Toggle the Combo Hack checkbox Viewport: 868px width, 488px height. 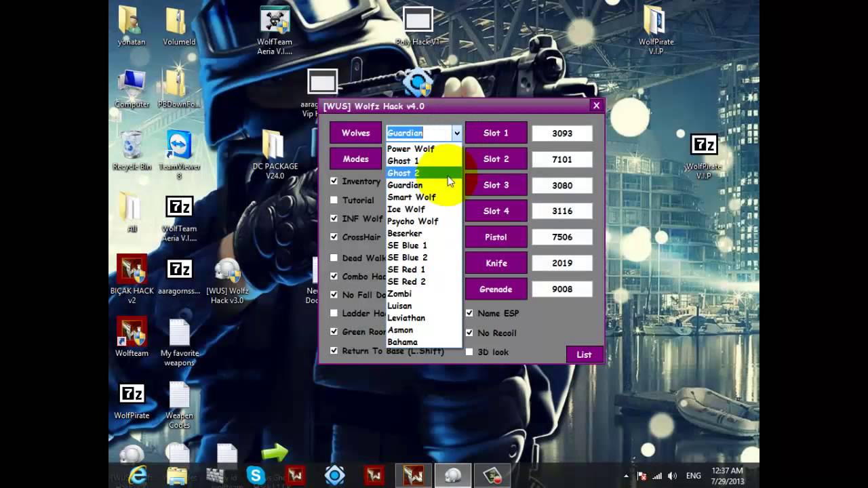[334, 276]
